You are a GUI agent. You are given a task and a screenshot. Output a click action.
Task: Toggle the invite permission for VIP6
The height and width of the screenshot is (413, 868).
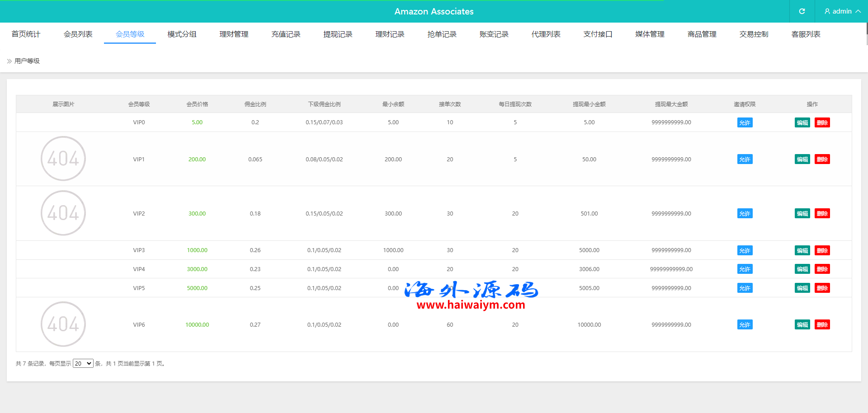tap(745, 324)
